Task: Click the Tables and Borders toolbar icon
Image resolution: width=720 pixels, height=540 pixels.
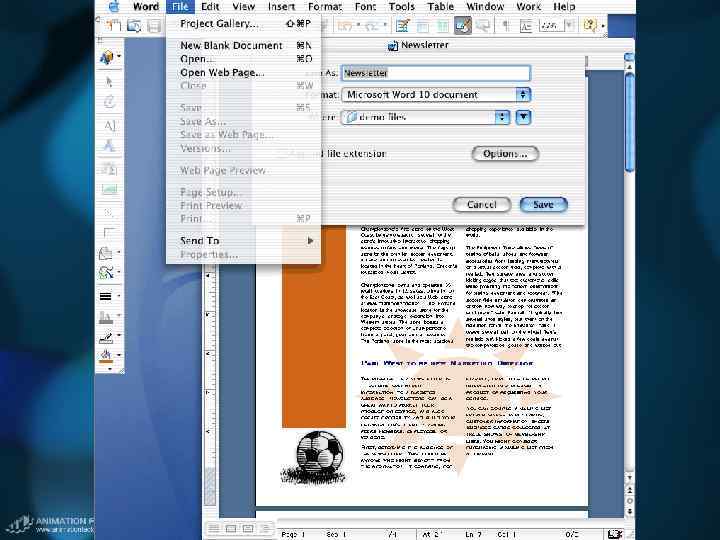Action: click(x=402, y=26)
